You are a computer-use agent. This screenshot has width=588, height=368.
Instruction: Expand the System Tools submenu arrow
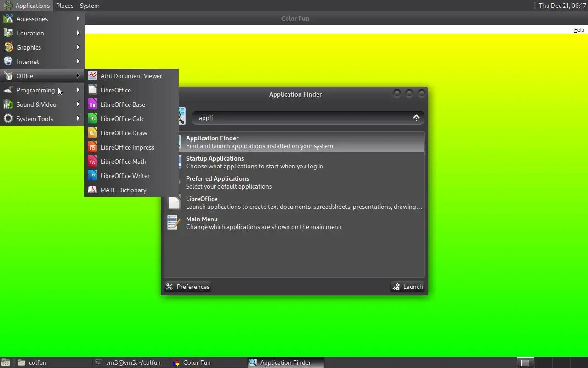click(78, 119)
